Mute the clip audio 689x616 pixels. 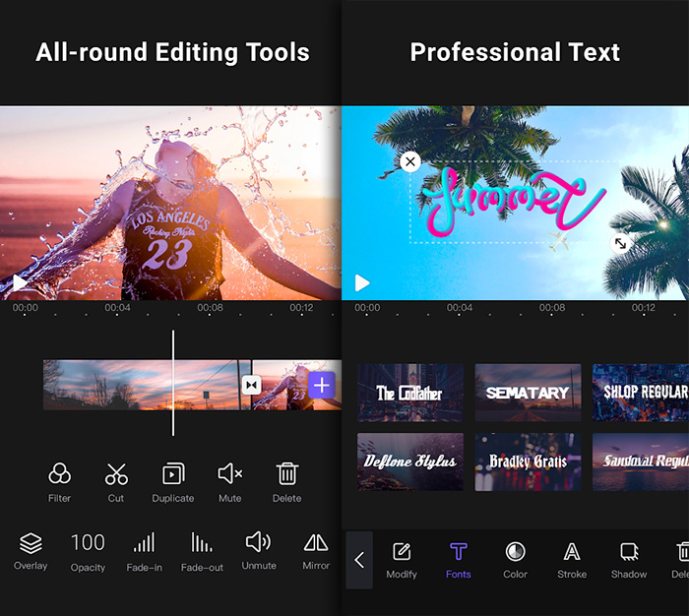[x=229, y=482]
